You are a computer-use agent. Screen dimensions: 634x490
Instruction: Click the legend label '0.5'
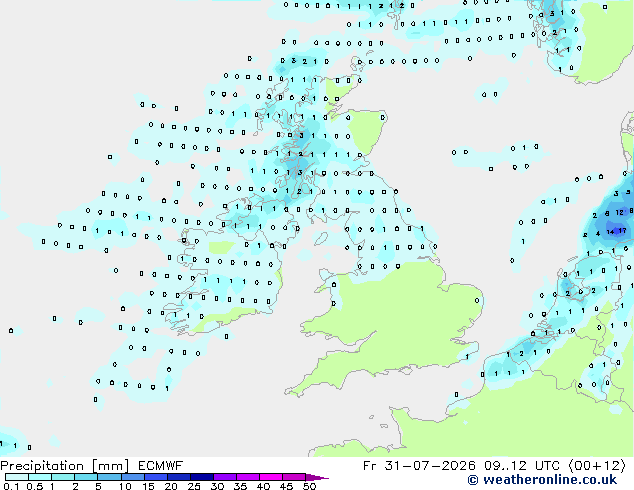click(35, 486)
